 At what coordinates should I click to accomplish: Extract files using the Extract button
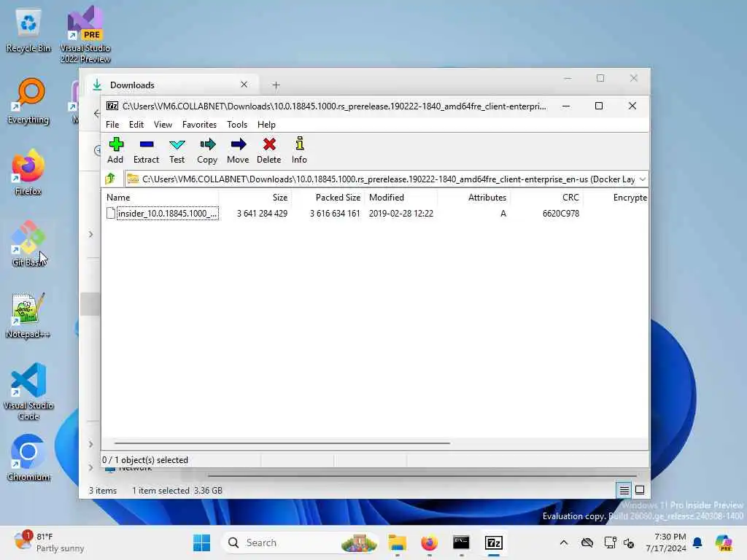click(x=146, y=150)
